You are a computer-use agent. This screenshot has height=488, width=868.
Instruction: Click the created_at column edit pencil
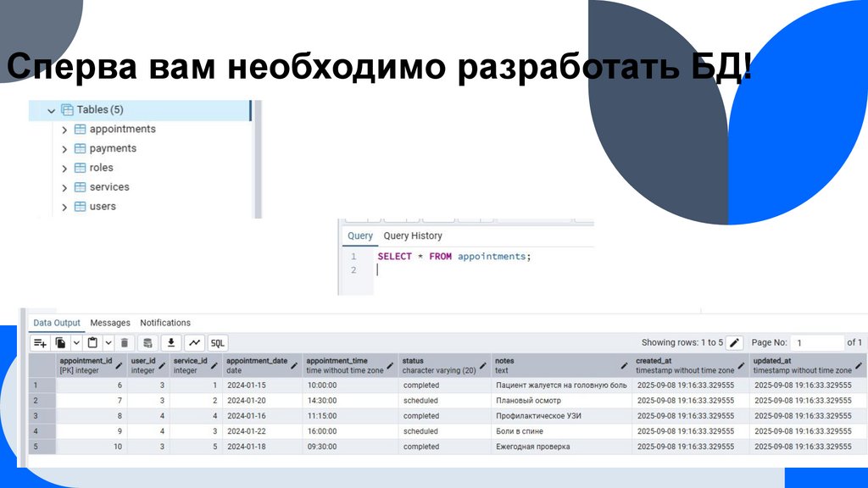click(741, 366)
